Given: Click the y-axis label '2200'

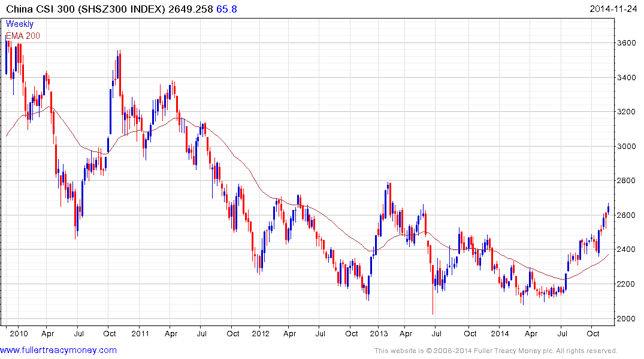Looking at the screenshot, I should tap(627, 284).
